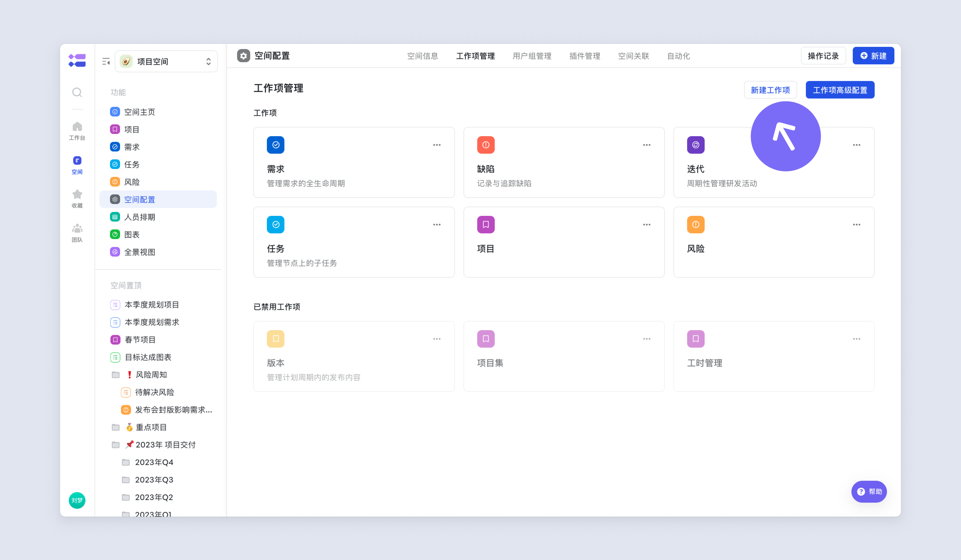Switch to the 工作项管理 tab

pyautogui.click(x=475, y=56)
